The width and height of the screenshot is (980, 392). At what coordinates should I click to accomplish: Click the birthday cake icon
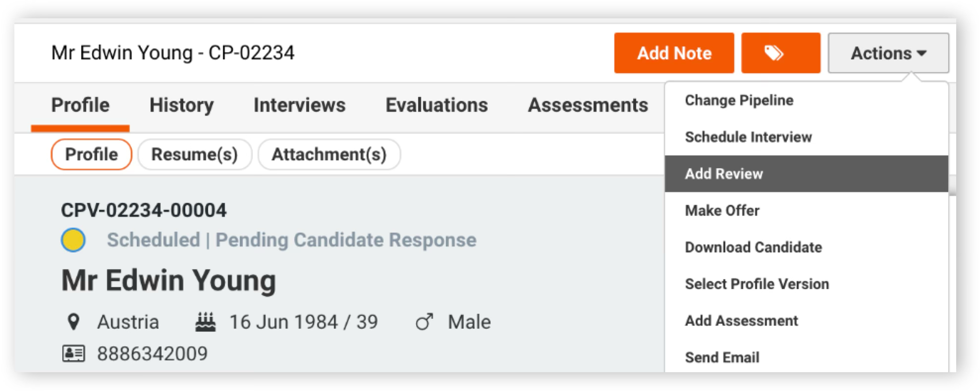click(205, 322)
